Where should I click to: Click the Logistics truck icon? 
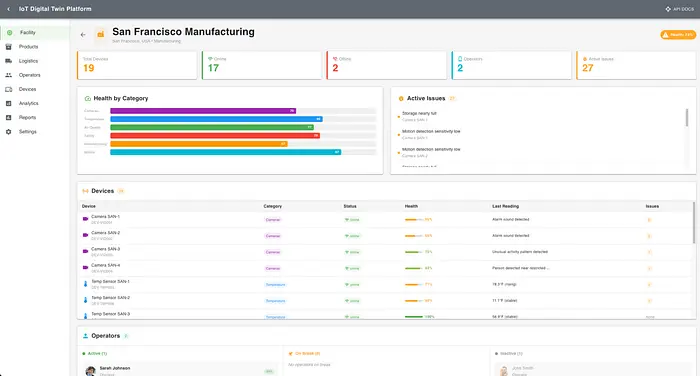pos(8,61)
